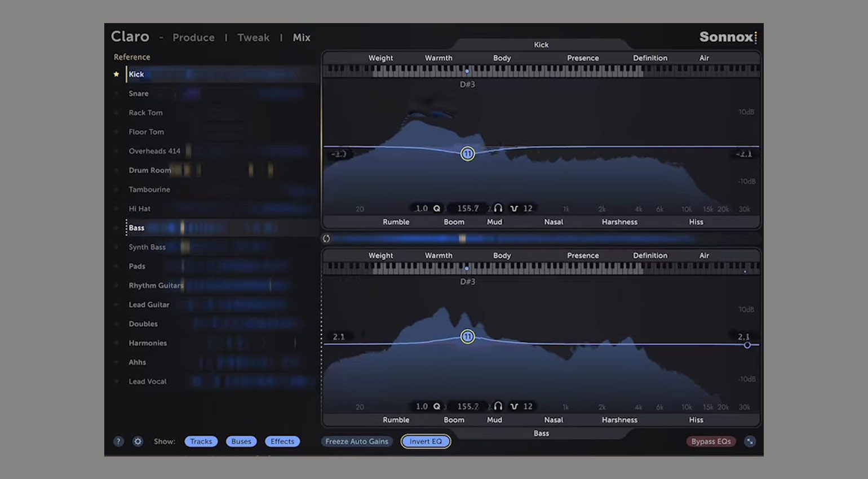Click the output gain handle on Bass EQ

(x=747, y=345)
